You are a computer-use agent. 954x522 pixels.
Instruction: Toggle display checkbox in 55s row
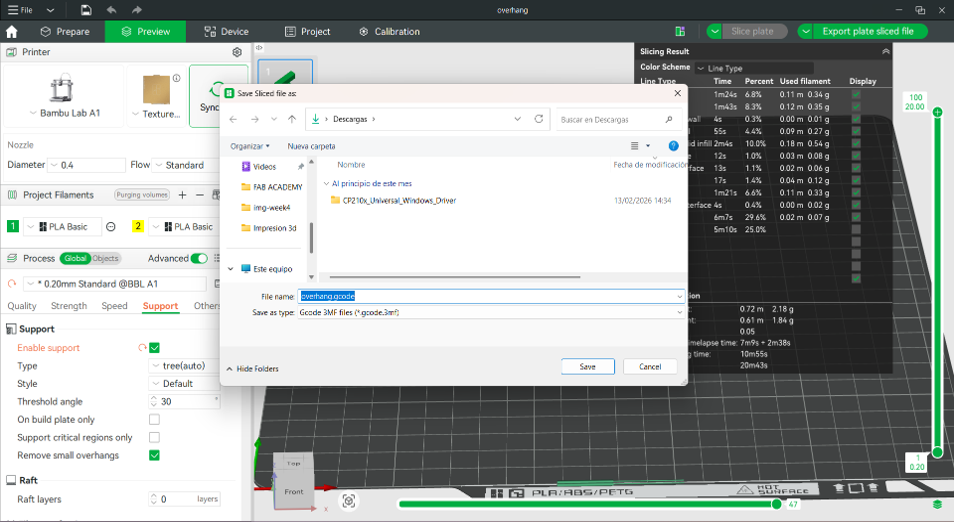[856, 131]
